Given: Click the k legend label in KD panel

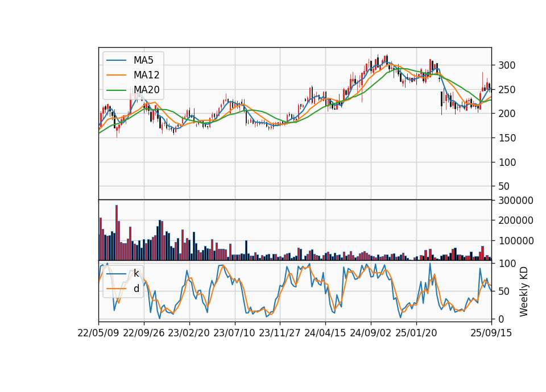Looking at the screenshot, I should pos(136,273).
